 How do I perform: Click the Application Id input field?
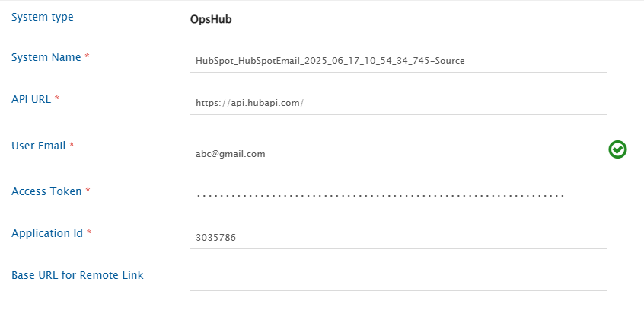click(398, 237)
